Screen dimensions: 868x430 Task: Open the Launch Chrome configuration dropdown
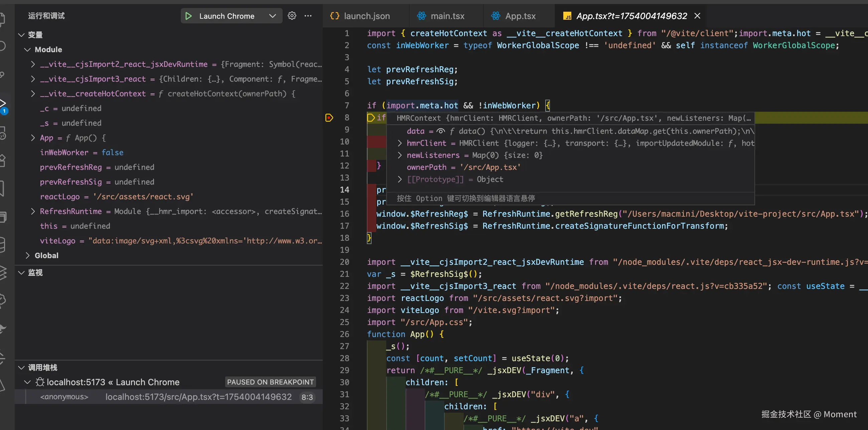pyautogui.click(x=273, y=16)
